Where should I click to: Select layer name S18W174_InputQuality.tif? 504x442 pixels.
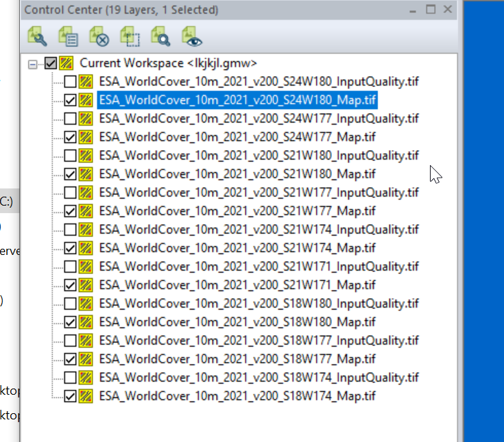[x=259, y=378]
